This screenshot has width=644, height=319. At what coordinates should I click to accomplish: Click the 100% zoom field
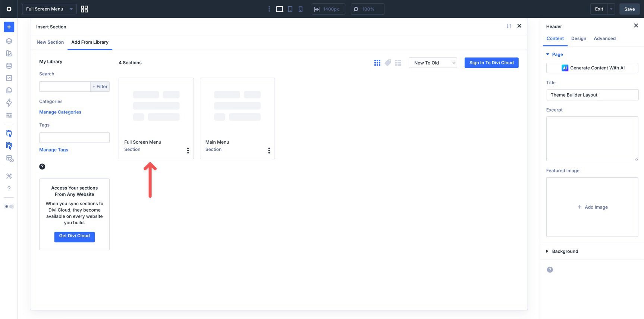[x=367, y=9]
